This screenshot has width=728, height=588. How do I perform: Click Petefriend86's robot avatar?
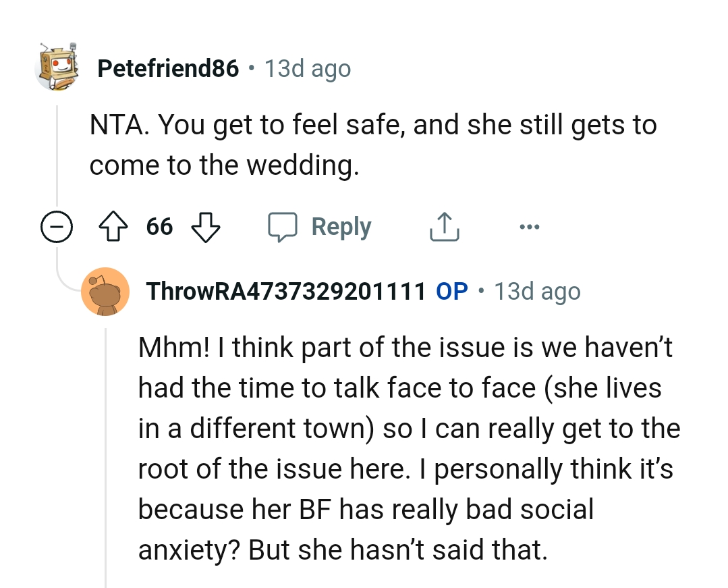click(58, 68)
